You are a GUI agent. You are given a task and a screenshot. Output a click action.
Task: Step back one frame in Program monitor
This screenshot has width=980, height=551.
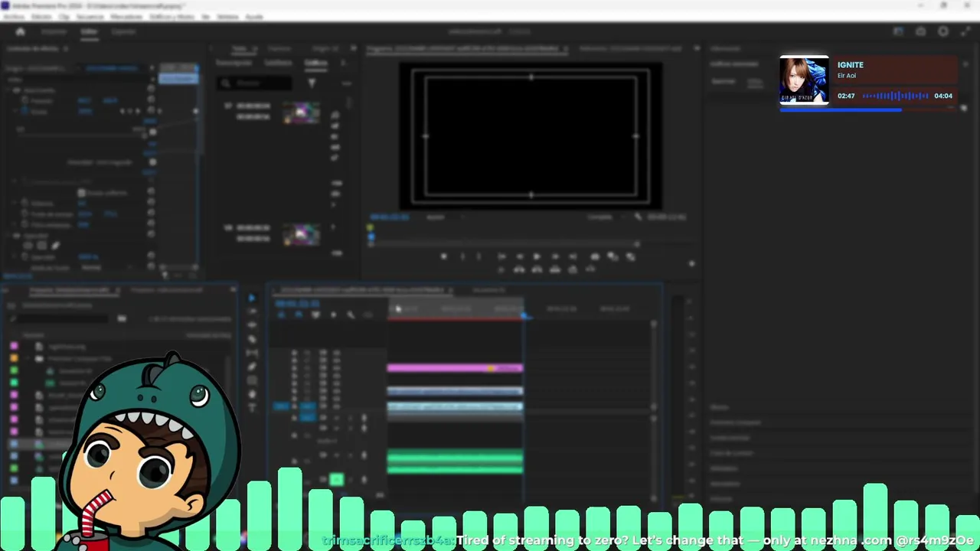[x=519, y=257]
